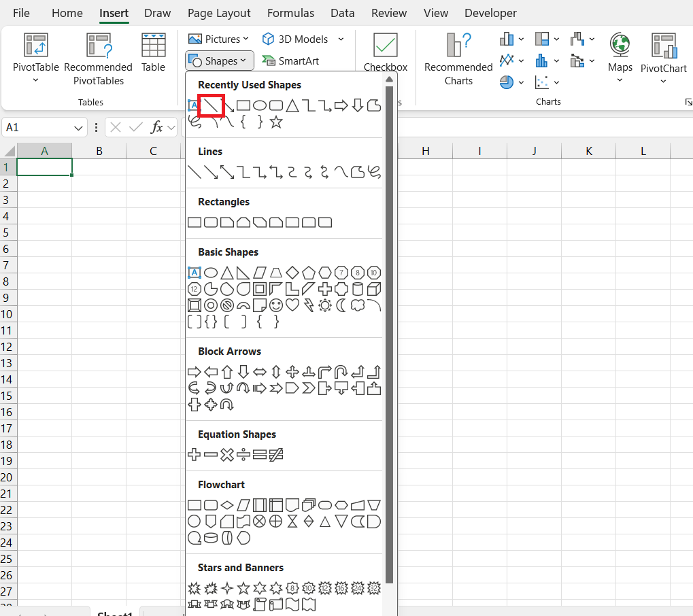This screenshot has width=693, height=616.
Task: Pick the diamond shape in Basic Shapes
Action: point(292,273)
